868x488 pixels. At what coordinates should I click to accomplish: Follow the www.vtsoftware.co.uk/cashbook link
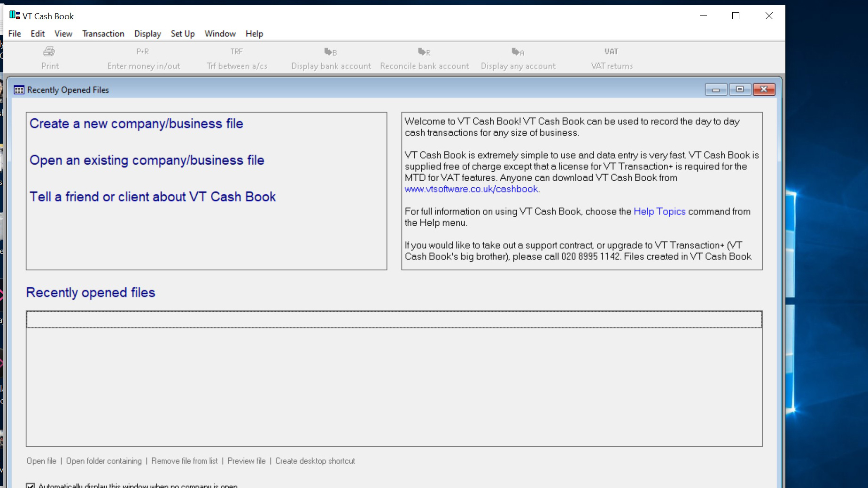click(471, 189)
